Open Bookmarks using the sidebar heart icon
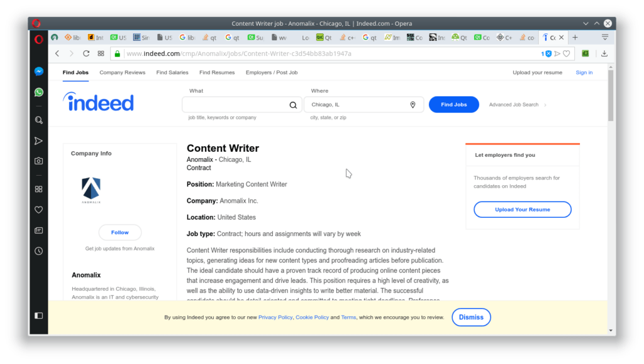 pyautogui.click(x=38, y=209)
